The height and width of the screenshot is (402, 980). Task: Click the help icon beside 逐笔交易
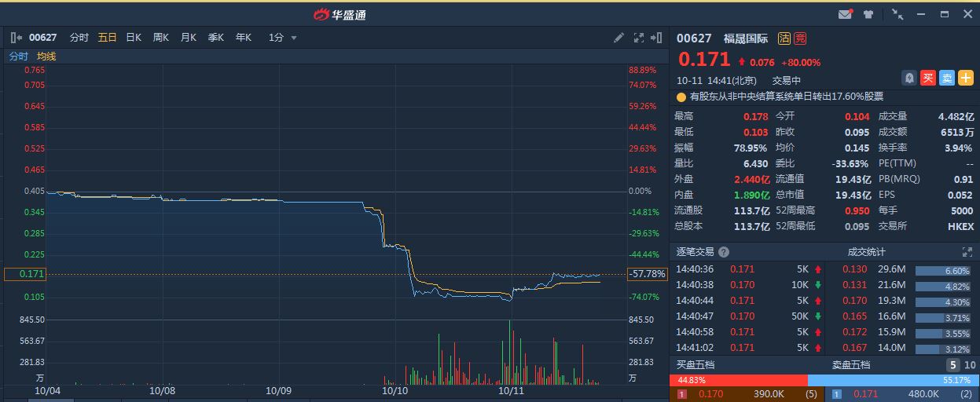(724, 252)
